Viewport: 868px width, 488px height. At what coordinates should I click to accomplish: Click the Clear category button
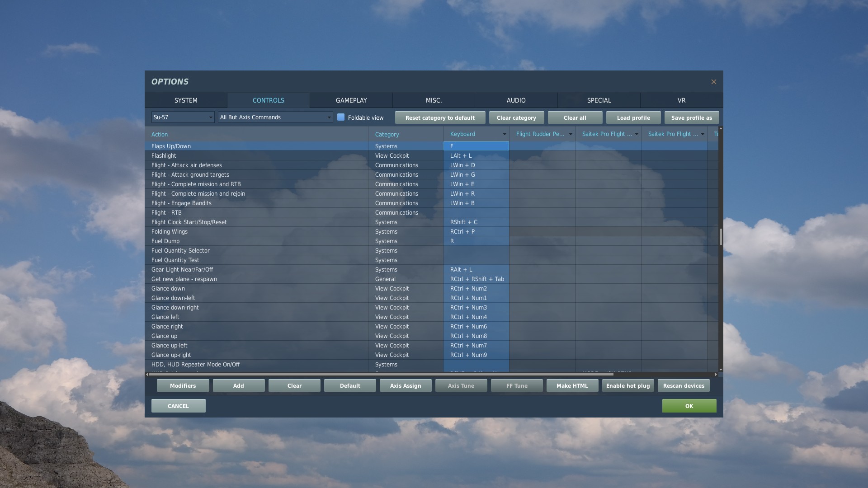516,117
